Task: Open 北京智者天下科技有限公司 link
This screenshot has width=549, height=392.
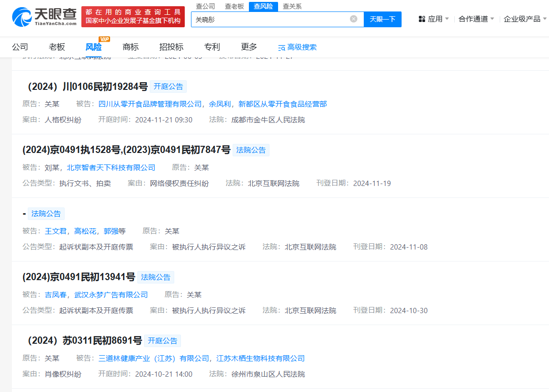Action: tap(111, 167)
